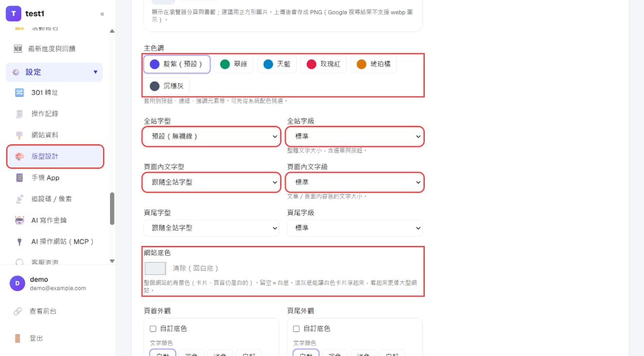This screenshot has height=356, width=644.
Task: Open the 操作記錄 menu item
Action: [55, 113]
